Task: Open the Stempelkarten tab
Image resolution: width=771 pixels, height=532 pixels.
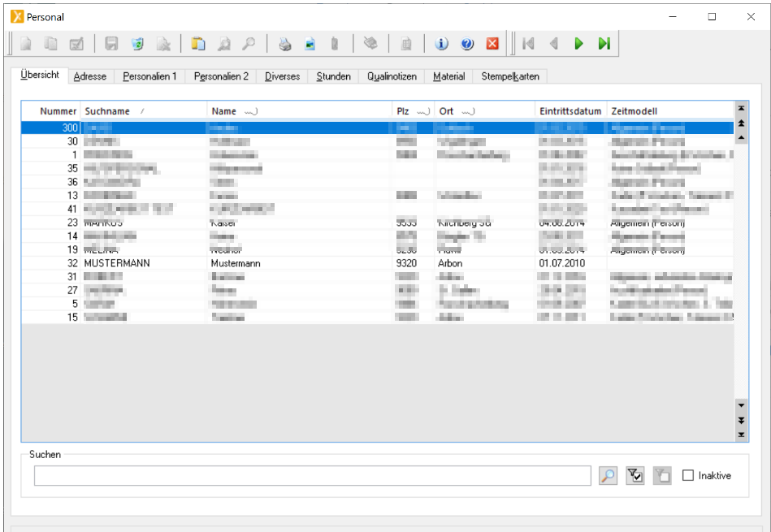Action: (510, 76)
